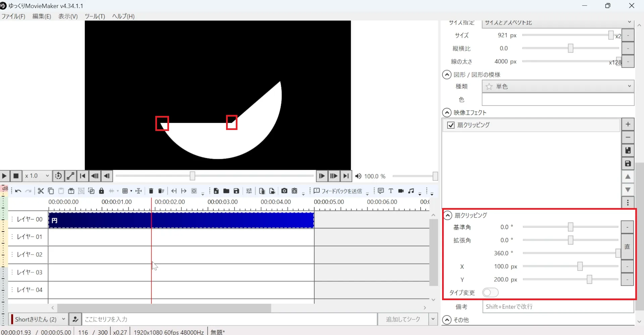Toggle the 直 interpolation button
This screenshot has height=335, width=644.
click(x=627, y=247)
